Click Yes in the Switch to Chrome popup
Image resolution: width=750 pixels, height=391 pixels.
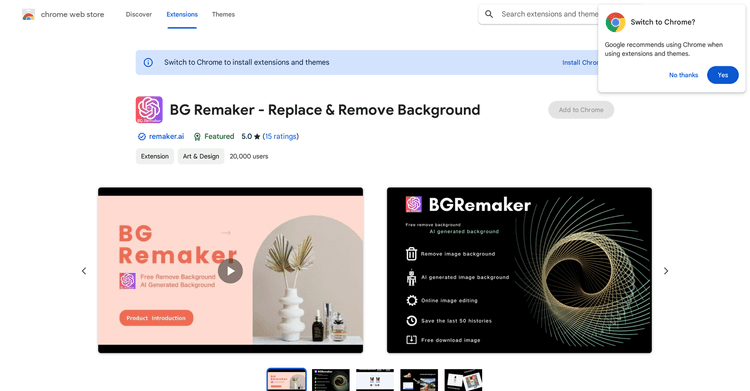(x=723, y=75)
